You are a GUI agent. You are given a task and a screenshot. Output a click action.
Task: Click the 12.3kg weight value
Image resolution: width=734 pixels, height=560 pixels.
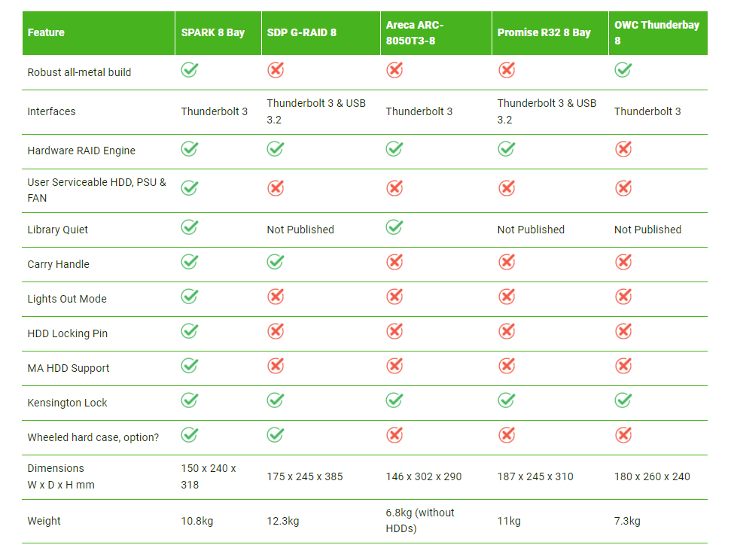coord(283,521)
